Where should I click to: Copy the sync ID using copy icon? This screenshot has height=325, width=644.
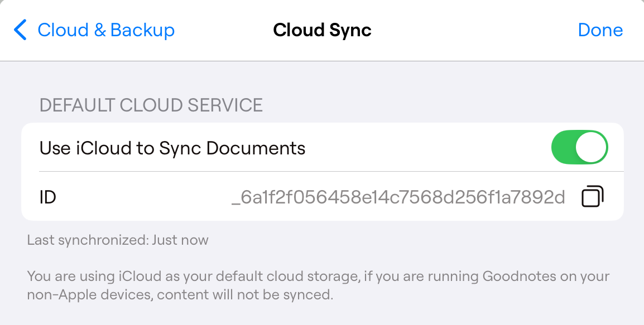click(x=593, y=197)
